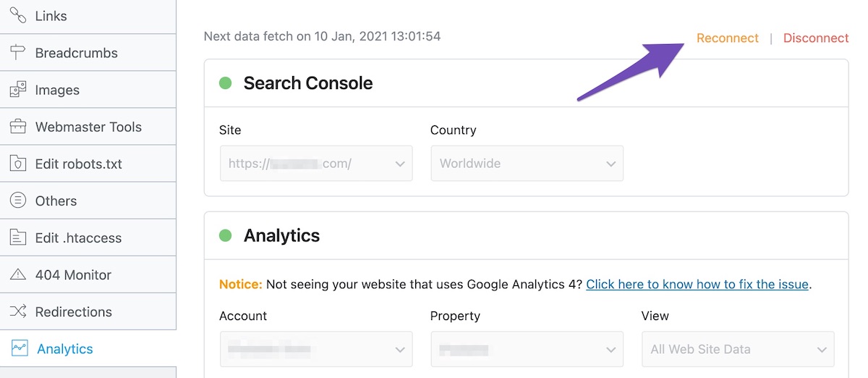Click the Analytics chart icon
Viewport: 868px width, 378px height.
pyautogui.click(x=19, y=348)
